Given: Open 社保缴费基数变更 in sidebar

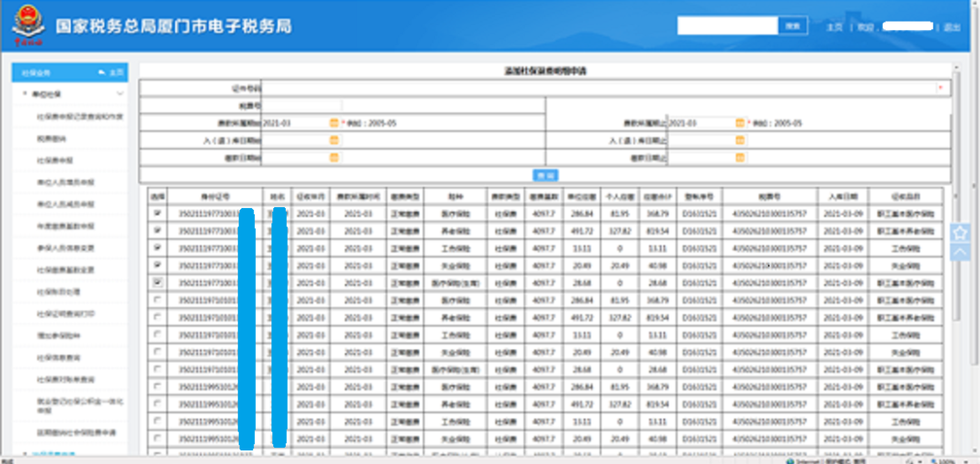Looking at the screenshot, I should [x=65, y=270].
